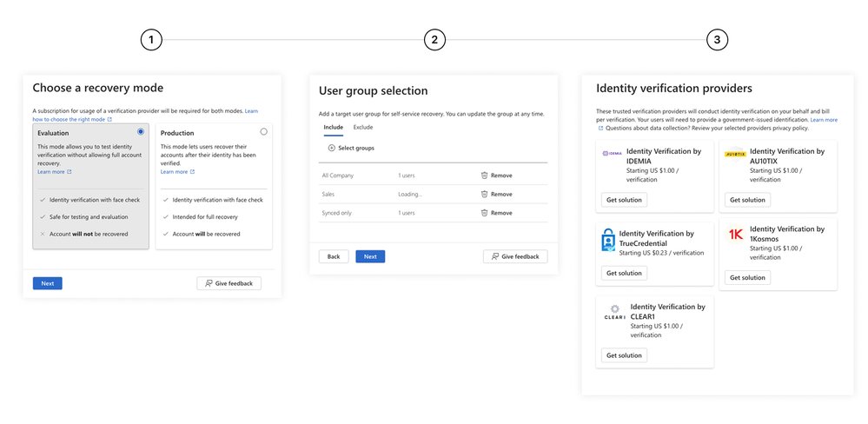This screenshot has width=868, height=424.
Task: Select the Production mode radio button
Action: coord(263,132)
